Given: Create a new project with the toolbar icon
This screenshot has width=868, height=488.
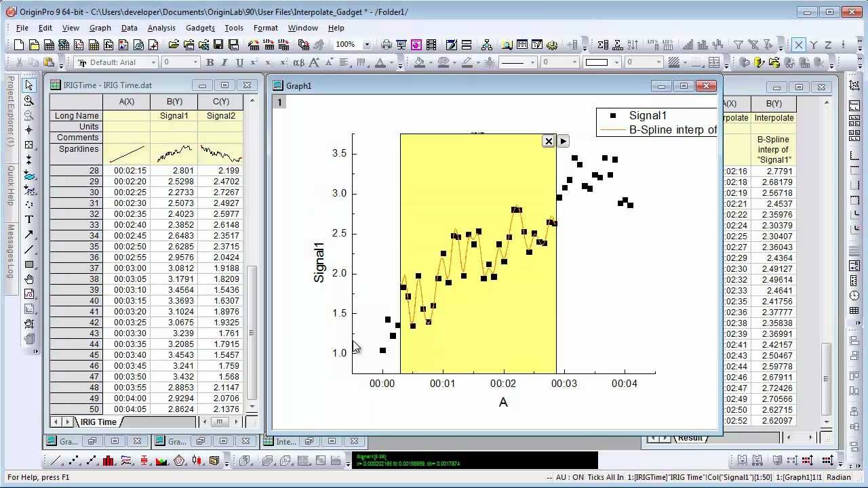Looking at the screenshot, I should [x=19, y=45].
